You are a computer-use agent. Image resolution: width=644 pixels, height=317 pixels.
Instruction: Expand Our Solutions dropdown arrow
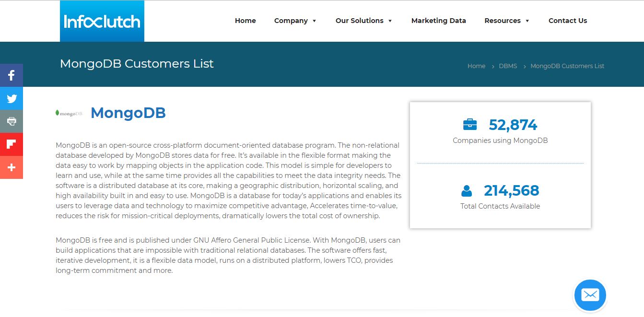(x=390, y=21)
